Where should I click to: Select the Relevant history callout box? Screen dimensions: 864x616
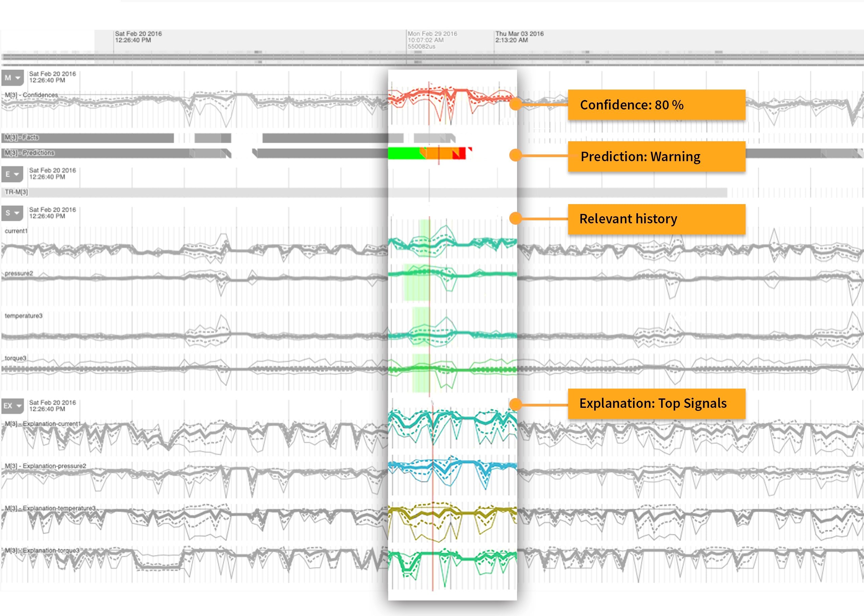(656, 219)
